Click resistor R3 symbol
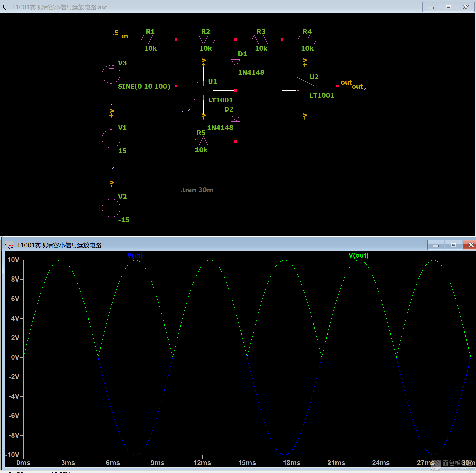Image resolution: width=476 pixels, height=473 pixels. (261, 40)
